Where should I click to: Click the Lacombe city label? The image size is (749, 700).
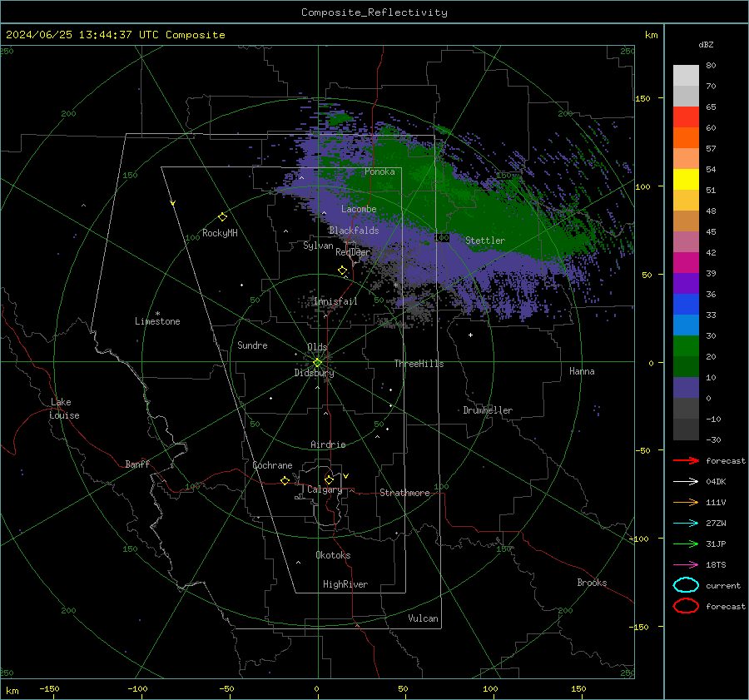tap(359, 209)
